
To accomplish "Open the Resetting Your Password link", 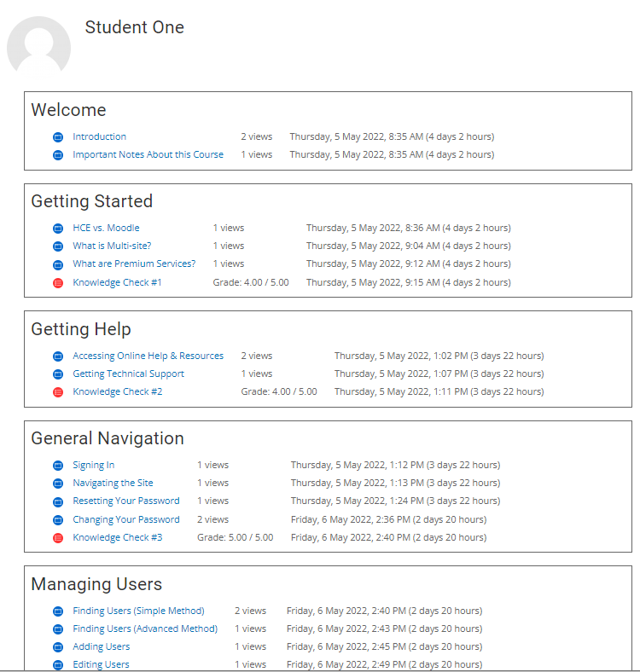I will (126, 501).
